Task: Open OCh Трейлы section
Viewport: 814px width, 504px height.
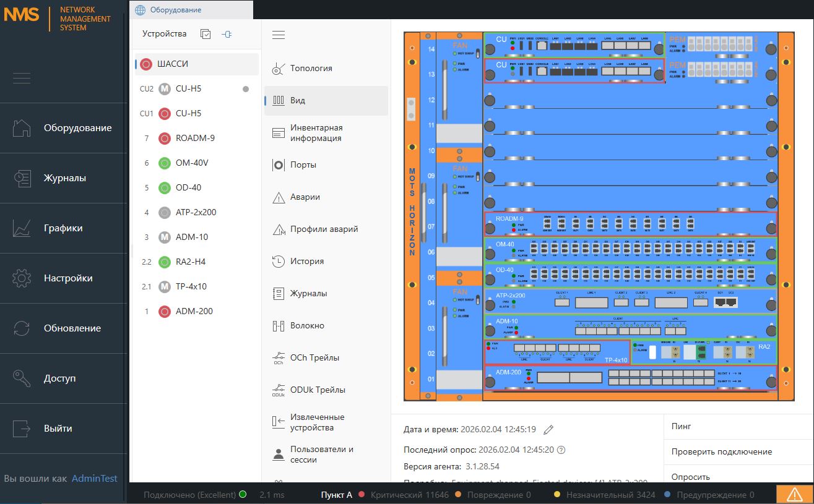Action: click(x=314, y=358)
